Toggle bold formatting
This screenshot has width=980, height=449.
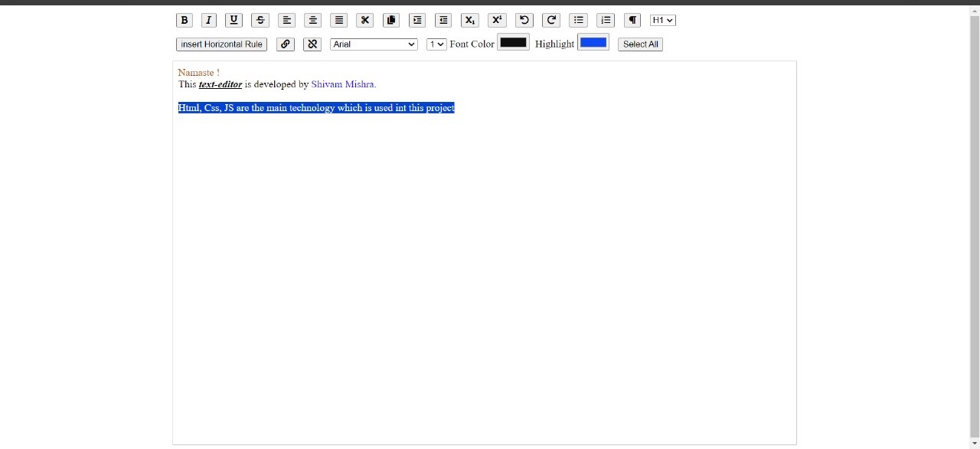184,20
